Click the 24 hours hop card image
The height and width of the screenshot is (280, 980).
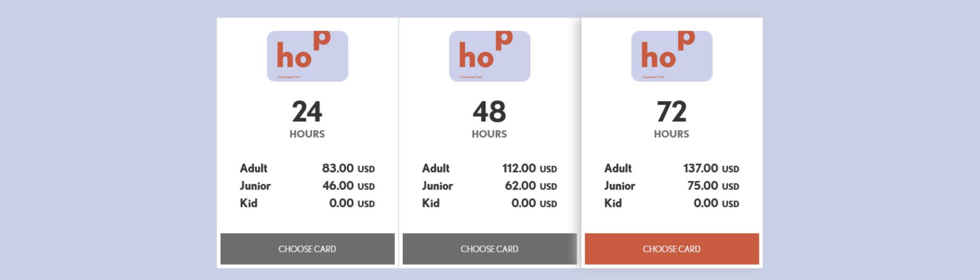click(307, 56)
